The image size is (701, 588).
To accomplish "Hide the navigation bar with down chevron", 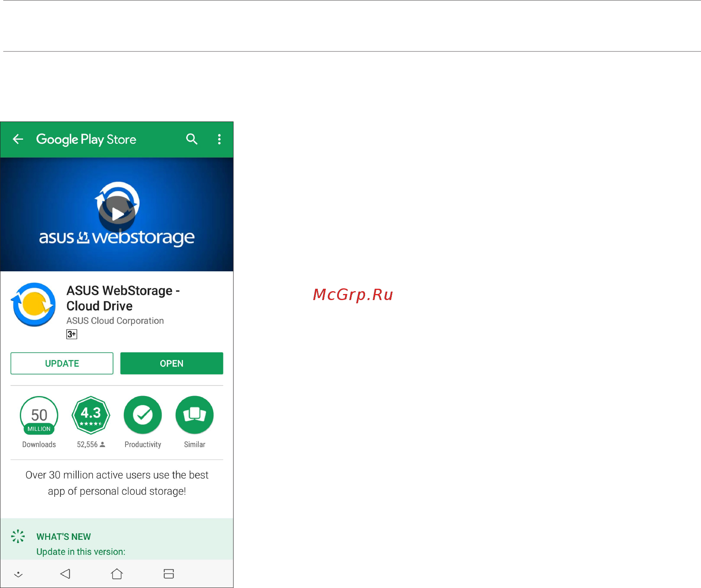I will pos(18,574).
